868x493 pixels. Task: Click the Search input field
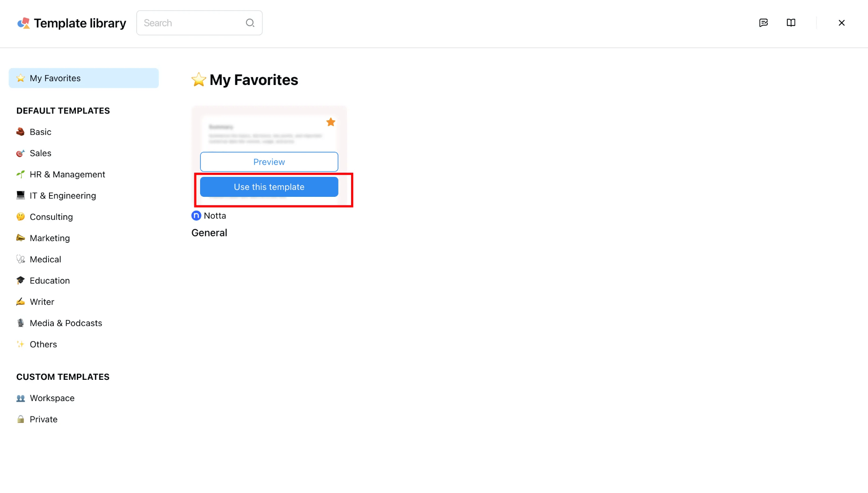[199, 23]
